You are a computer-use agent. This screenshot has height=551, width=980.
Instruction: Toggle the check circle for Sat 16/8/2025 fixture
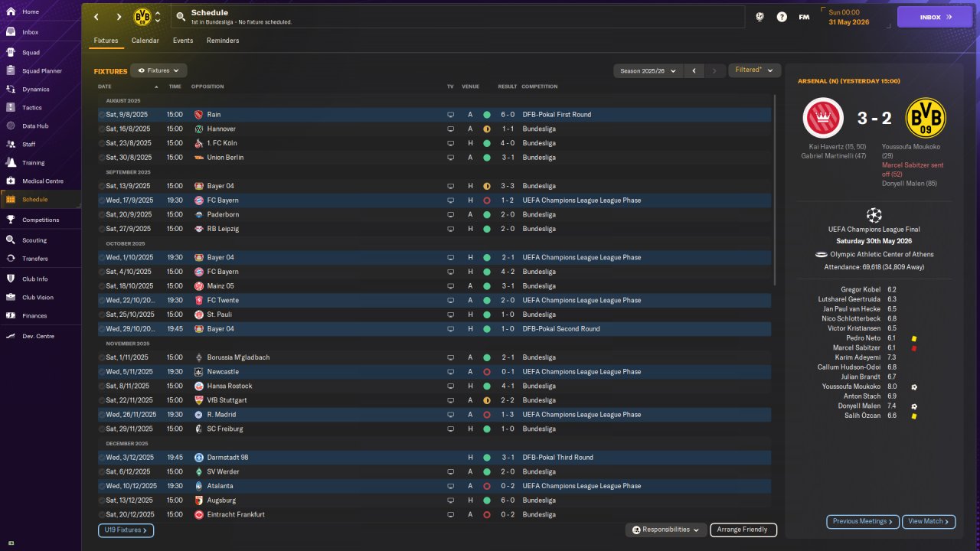tap(102, 129)
